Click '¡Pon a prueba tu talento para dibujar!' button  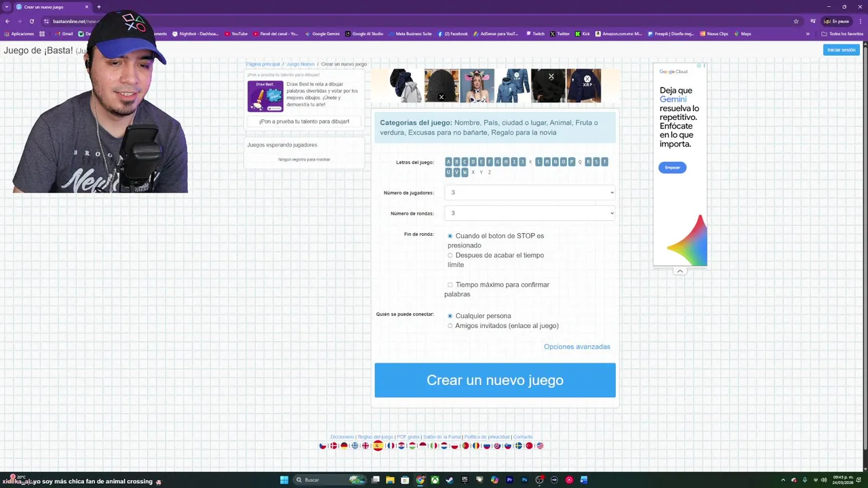pos(304,121)
